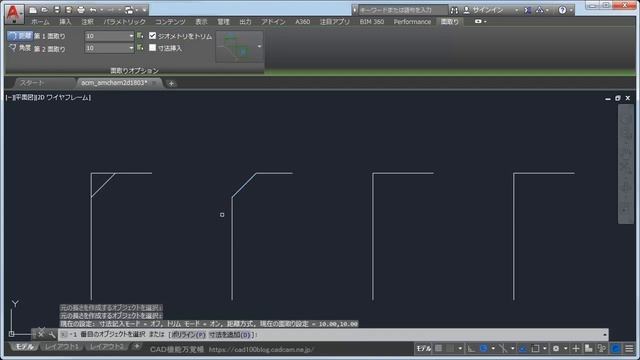Toggle the ortho mode icon in status bar

click(471, 349)
